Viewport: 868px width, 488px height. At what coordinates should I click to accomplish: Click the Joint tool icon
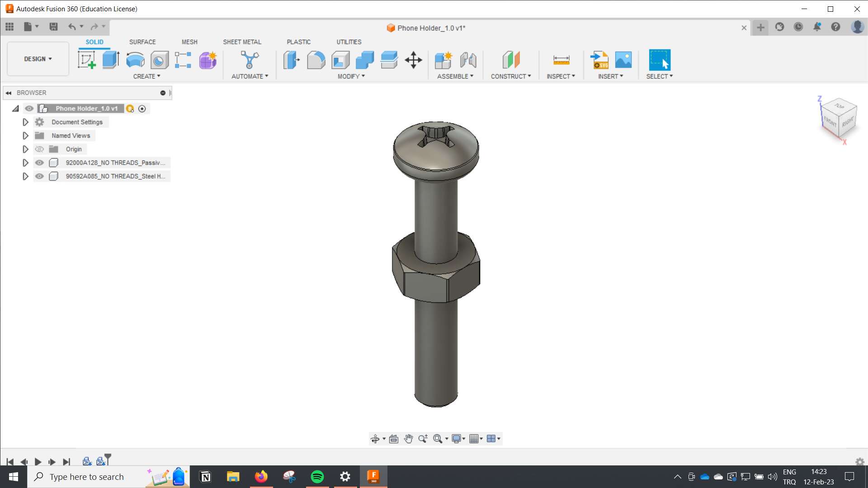468,60
